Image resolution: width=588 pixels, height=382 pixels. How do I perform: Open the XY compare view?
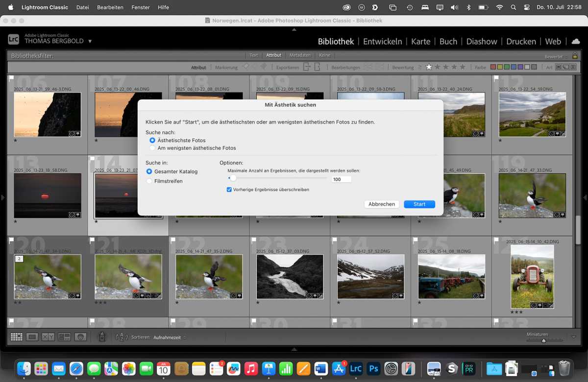pos(48,337)
